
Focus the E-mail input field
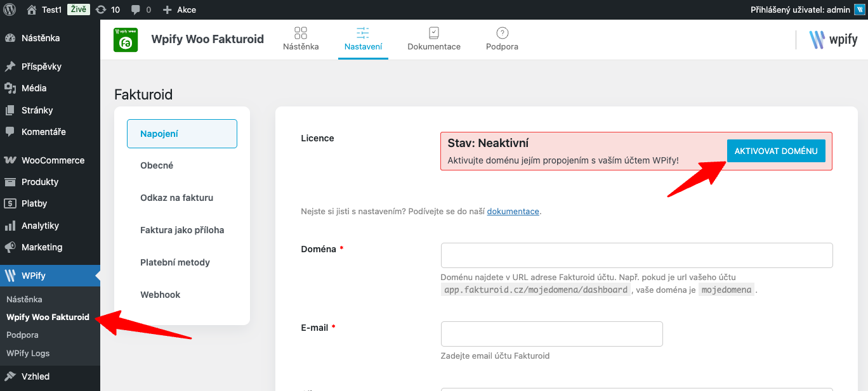(x=551, y=334)
